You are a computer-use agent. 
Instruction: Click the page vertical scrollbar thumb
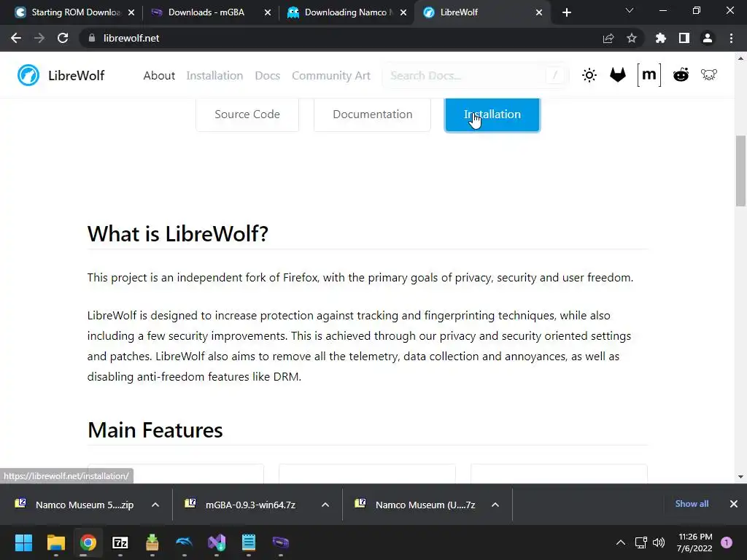[x=740, y=171]
